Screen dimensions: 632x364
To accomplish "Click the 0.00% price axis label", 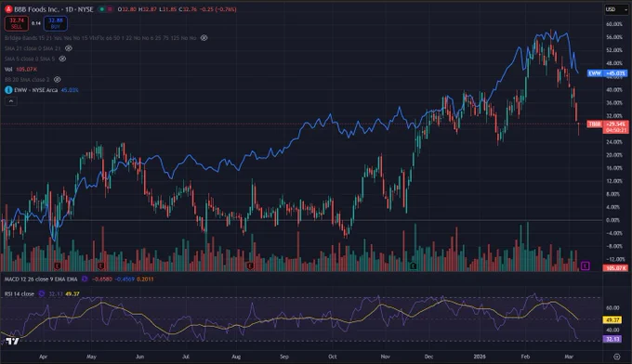I will [613, 220].
